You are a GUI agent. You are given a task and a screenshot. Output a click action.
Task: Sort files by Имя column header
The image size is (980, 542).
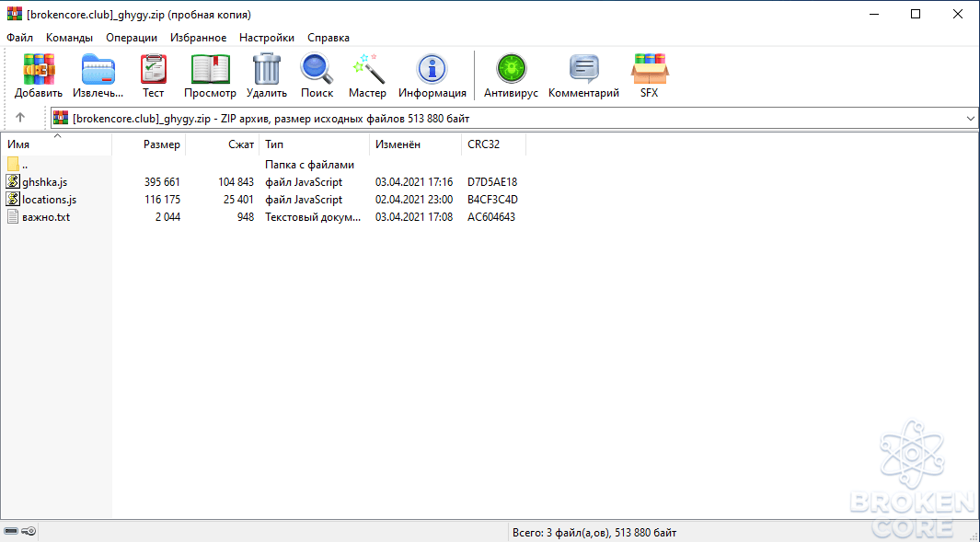pyautogui.click(x=56, y=144)
